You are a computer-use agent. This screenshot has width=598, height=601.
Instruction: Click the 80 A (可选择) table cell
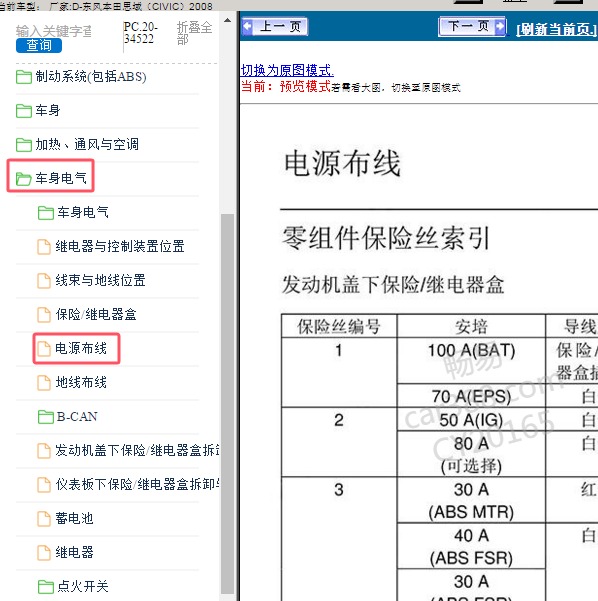[472, 454]
